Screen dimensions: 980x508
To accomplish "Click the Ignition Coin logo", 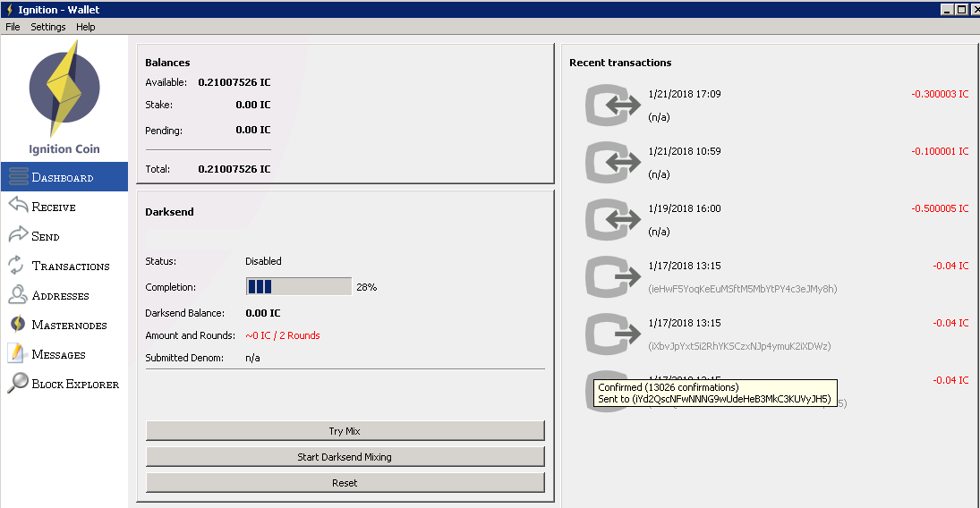I will click(x=64, y=89).
